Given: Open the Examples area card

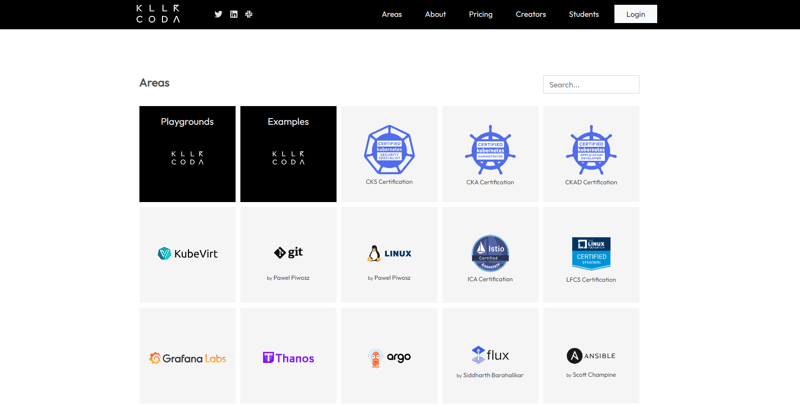Looking at the screenshot, I should (x=288, y=154).
